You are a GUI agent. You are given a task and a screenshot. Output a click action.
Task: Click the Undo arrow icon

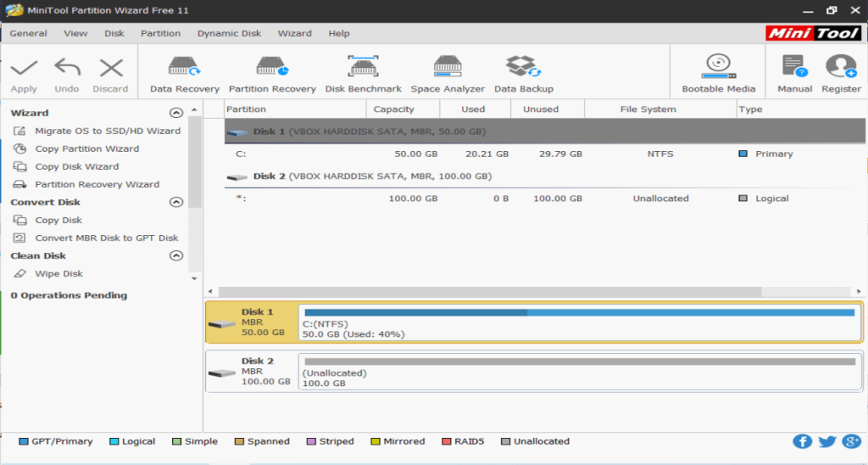coord(67,68)
